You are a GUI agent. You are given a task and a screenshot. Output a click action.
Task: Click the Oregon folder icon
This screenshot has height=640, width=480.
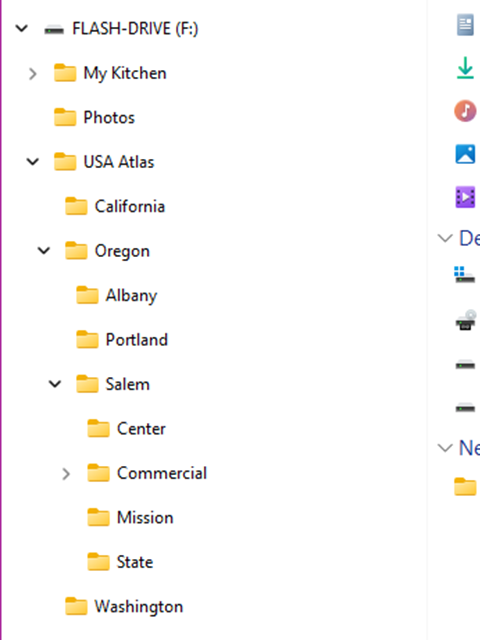[x=76, y=251]
